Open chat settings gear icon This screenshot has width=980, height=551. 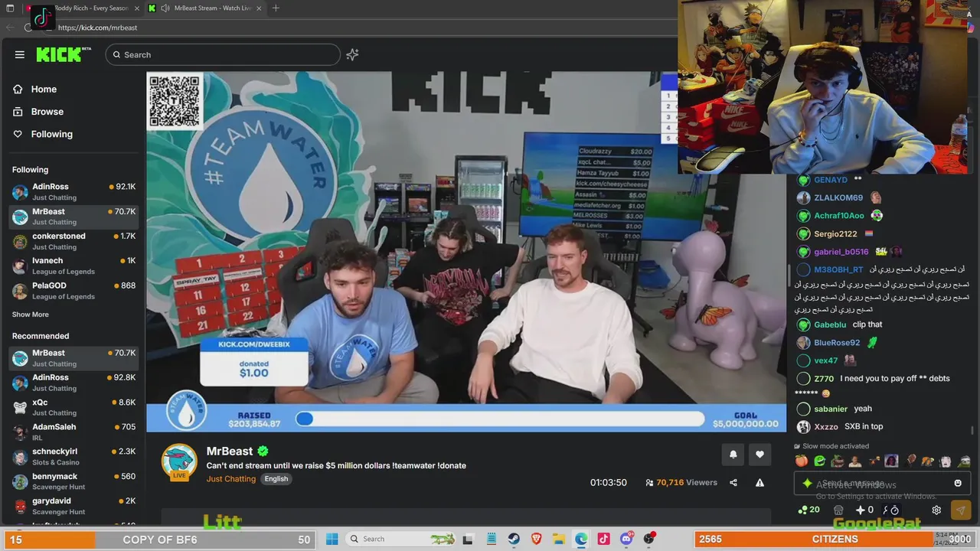[936, 510]
